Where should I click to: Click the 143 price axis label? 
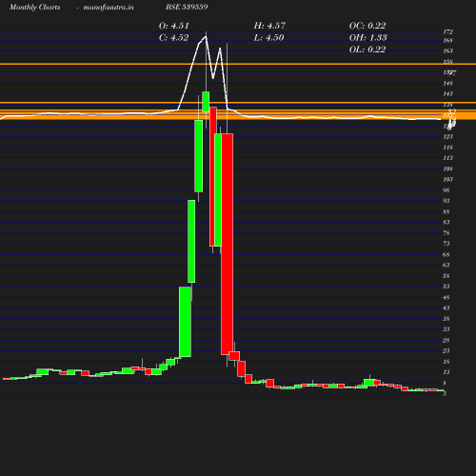pyautogui.click(x=448, y=94)
